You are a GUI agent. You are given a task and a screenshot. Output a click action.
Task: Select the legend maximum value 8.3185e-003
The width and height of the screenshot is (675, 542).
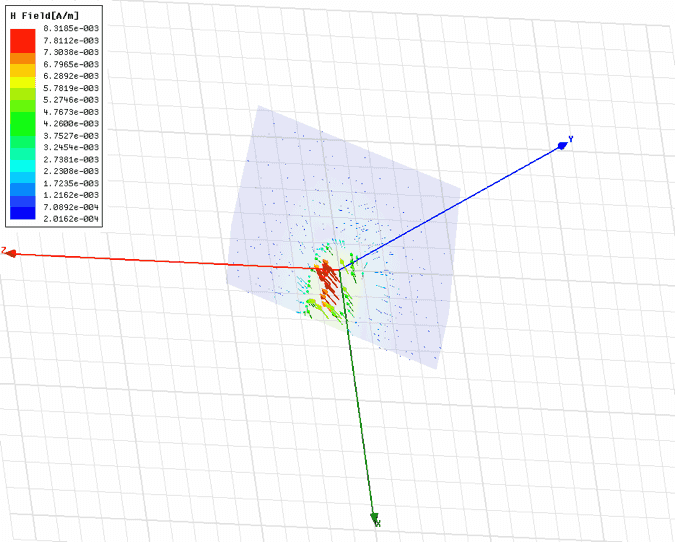71,28
